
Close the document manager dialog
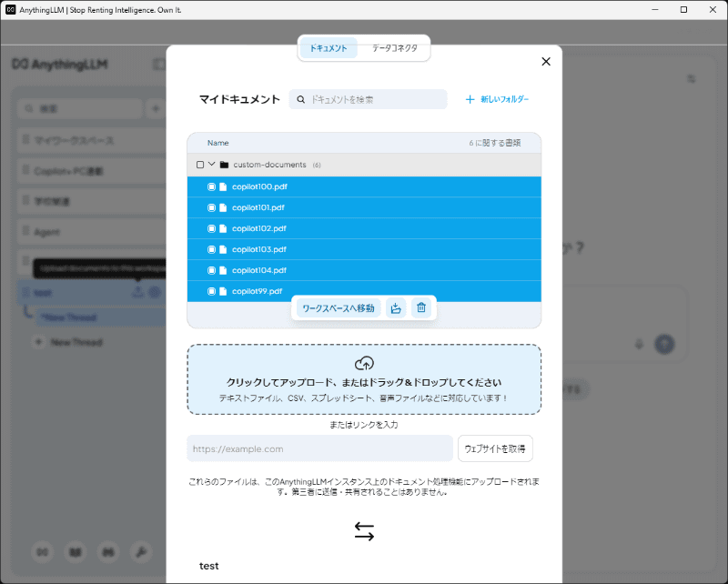546,62
